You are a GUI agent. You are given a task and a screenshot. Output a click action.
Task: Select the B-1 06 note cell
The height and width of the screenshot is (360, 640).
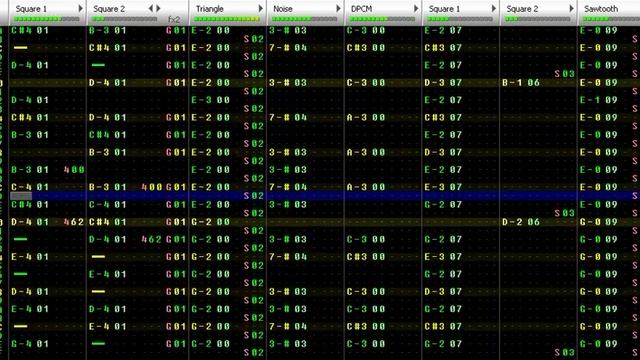(521, 82)
